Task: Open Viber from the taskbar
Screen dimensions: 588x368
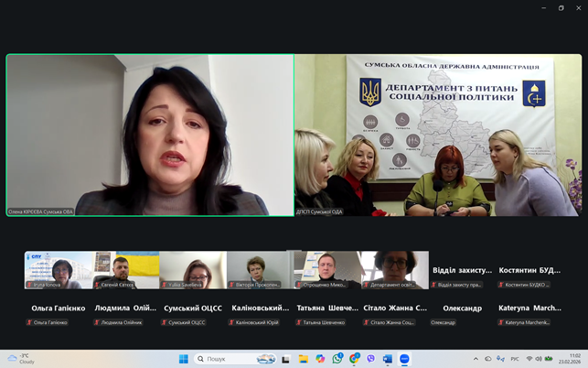Action: pos(370,359)
